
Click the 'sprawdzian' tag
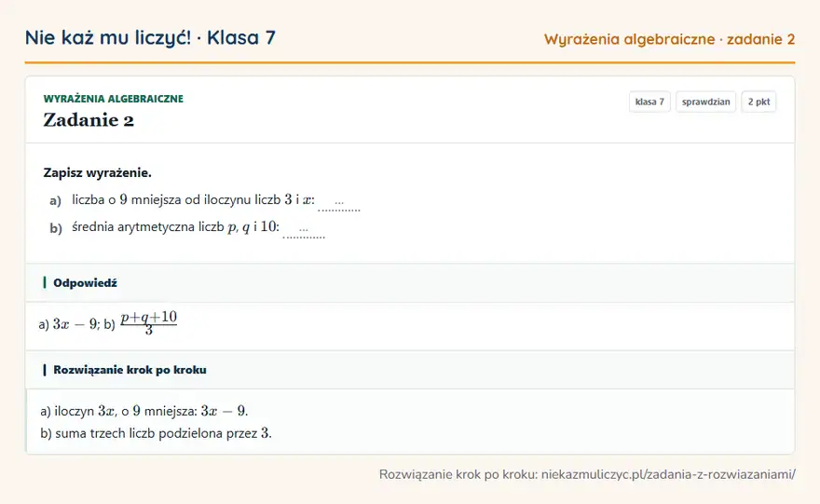pyautogui.click(x=706, y=102)
